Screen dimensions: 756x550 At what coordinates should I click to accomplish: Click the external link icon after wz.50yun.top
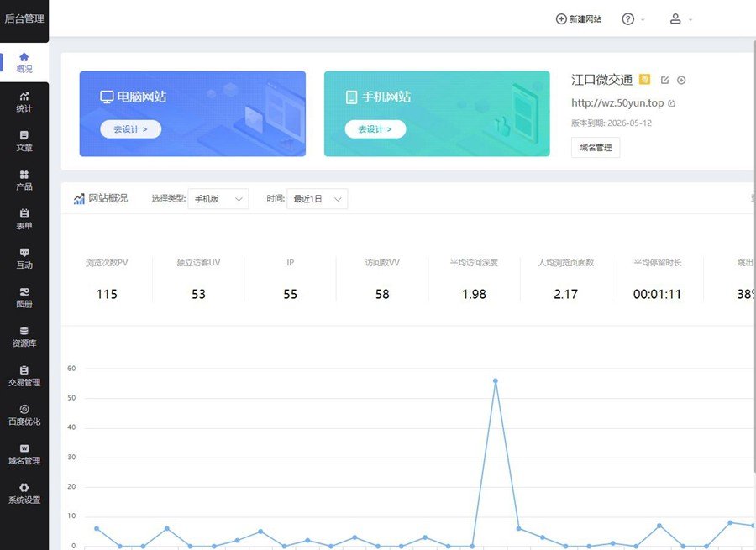(672, 103)
